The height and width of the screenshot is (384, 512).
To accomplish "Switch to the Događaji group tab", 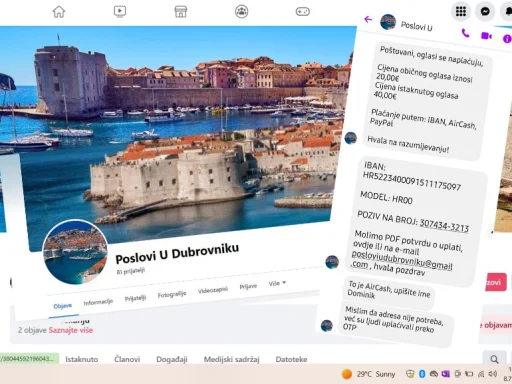I will [x=172, y=359].
